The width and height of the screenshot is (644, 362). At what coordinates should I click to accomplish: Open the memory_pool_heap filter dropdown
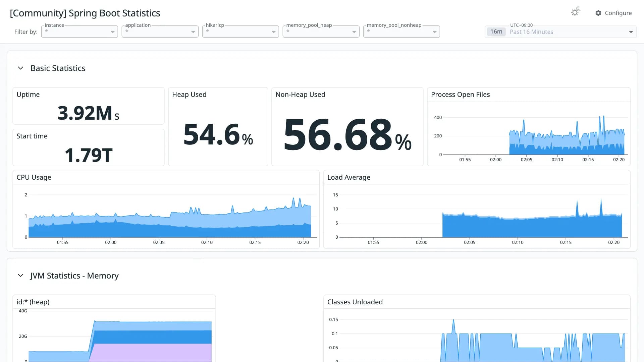click(321, 32)
